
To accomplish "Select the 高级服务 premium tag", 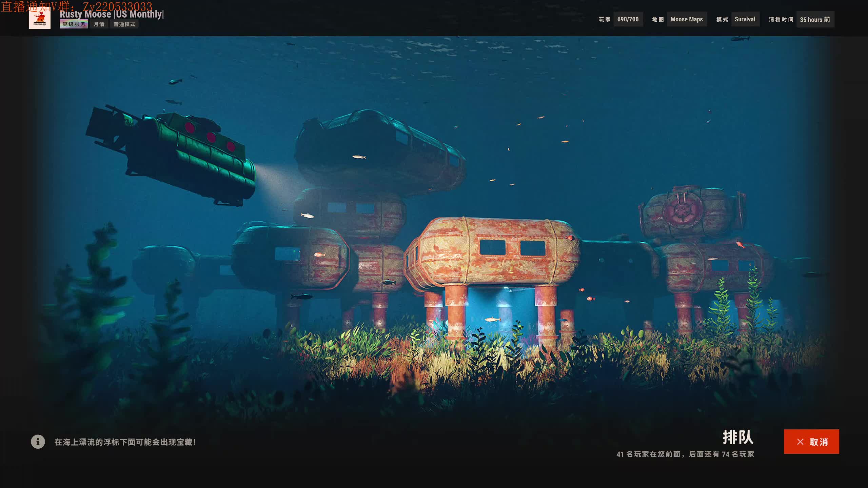I will coord(74,24).
